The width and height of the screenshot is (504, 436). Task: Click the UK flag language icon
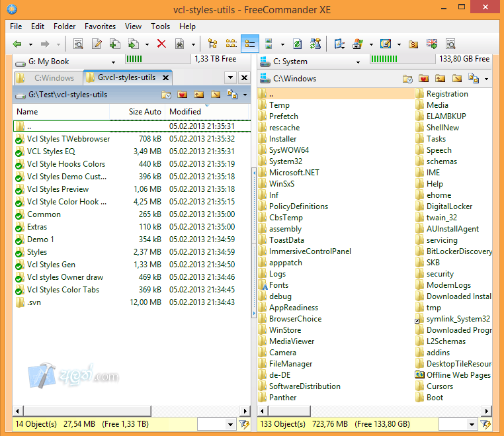tap(432, 44)
